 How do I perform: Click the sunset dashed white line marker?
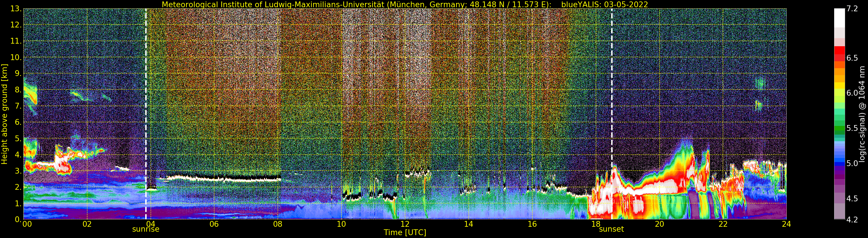coord(611,114)
